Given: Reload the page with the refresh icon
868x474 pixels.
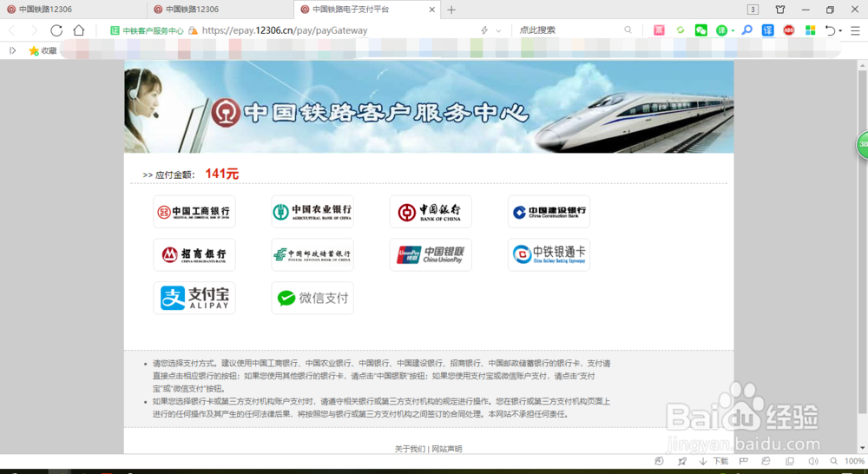Looking at the screenshot, I should coord(56,30).
